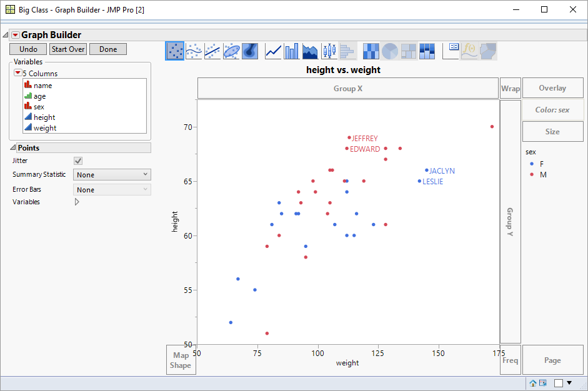Select the Heatmap element icon
This screenshot has width=588, height=391.
371,51
